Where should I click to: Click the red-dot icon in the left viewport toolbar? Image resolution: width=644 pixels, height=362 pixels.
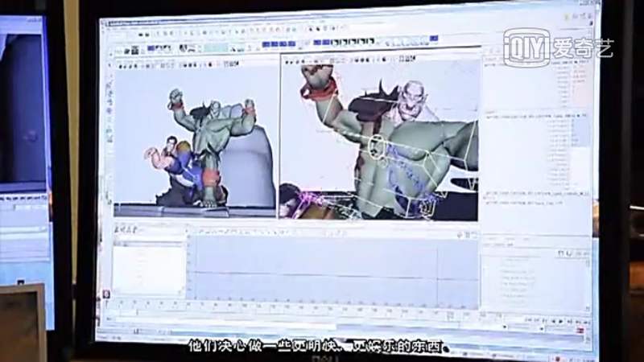(x=210, y=64)
